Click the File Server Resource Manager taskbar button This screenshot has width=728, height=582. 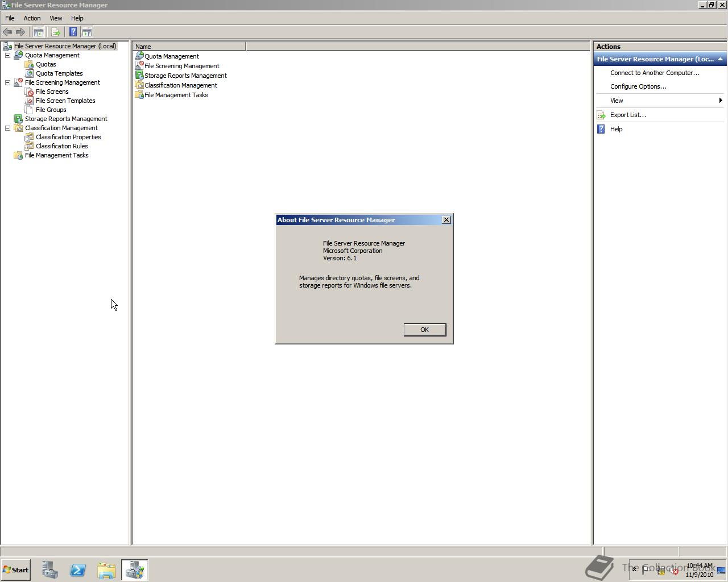click(135, 570)
